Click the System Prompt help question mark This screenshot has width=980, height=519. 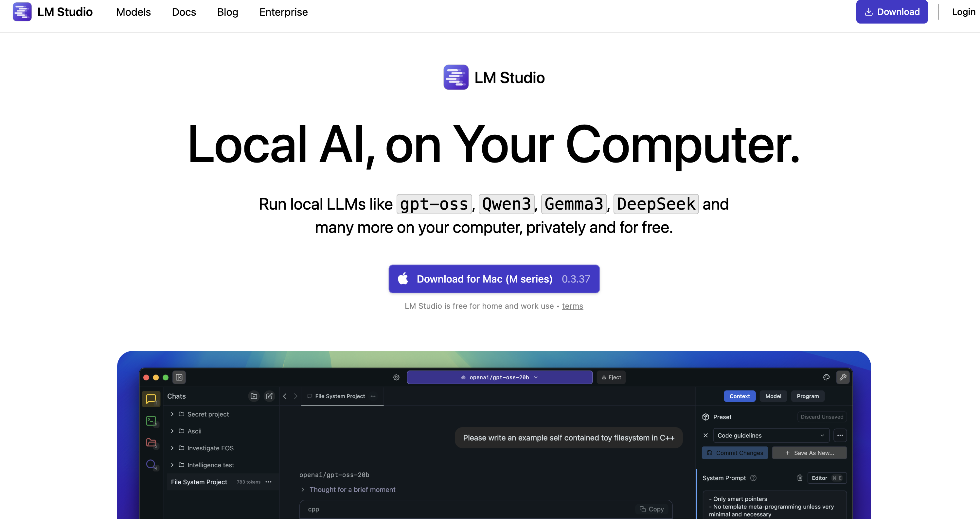click(753, 478)
